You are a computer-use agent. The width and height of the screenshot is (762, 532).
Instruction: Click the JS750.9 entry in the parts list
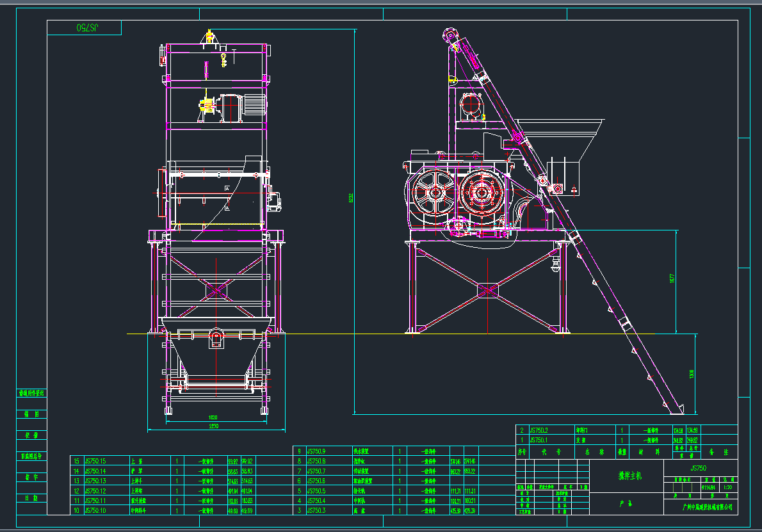[316, 451]
